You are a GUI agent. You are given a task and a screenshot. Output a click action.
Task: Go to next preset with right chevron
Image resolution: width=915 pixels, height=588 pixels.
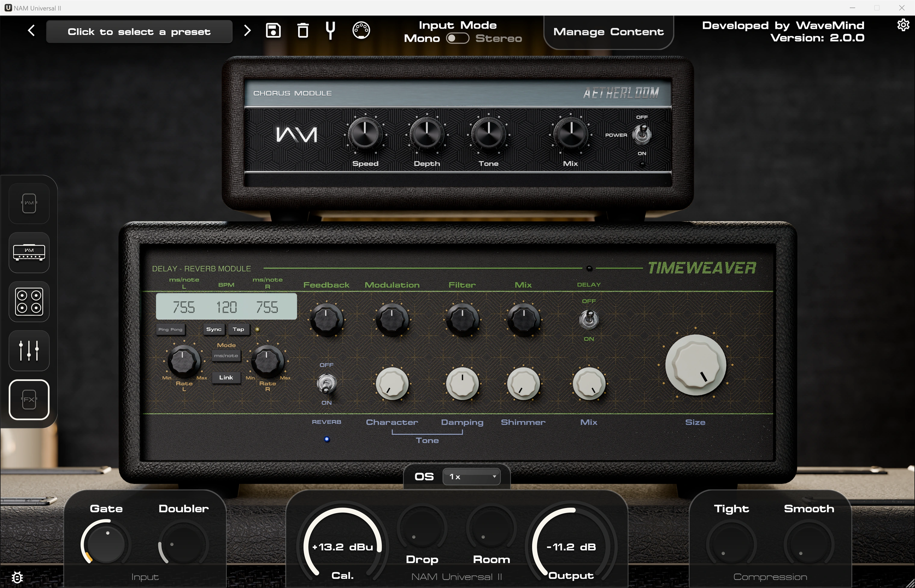tap(247, 31)
